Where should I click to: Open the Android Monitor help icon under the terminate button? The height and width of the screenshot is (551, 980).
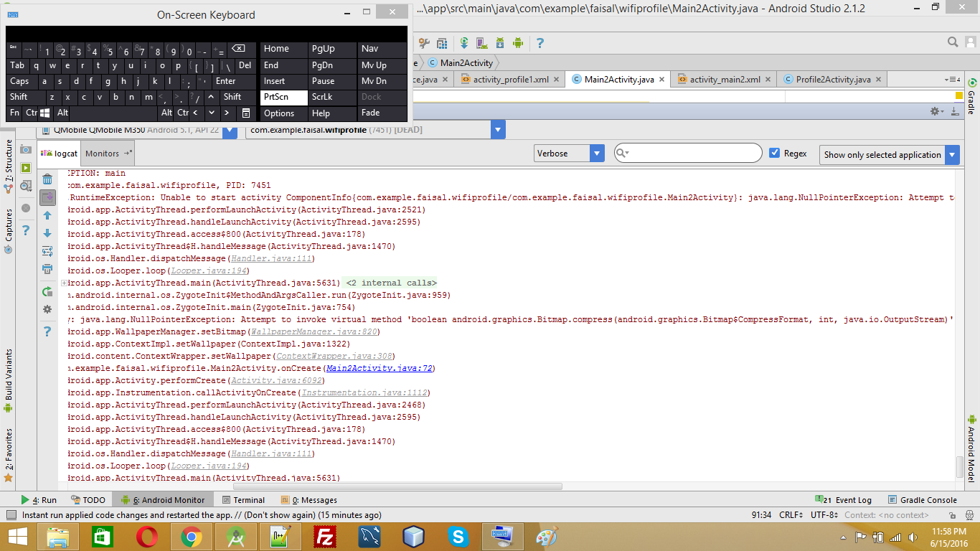click(x=26, y=230)
